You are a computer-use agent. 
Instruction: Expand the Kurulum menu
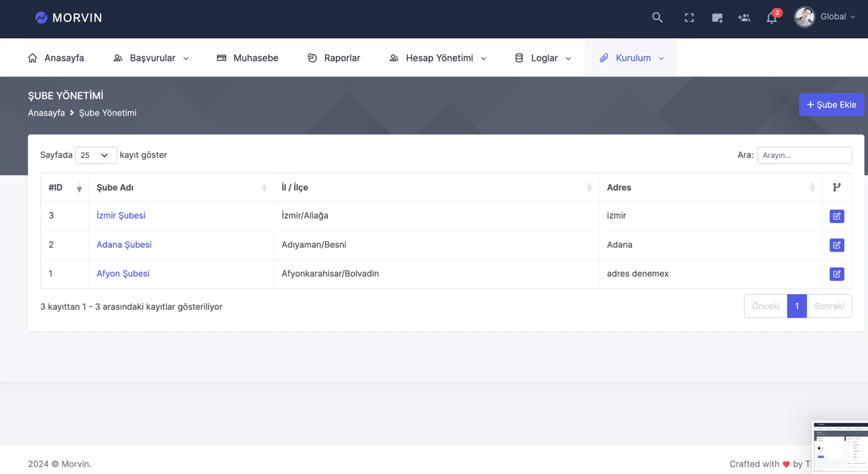(631, 58)
